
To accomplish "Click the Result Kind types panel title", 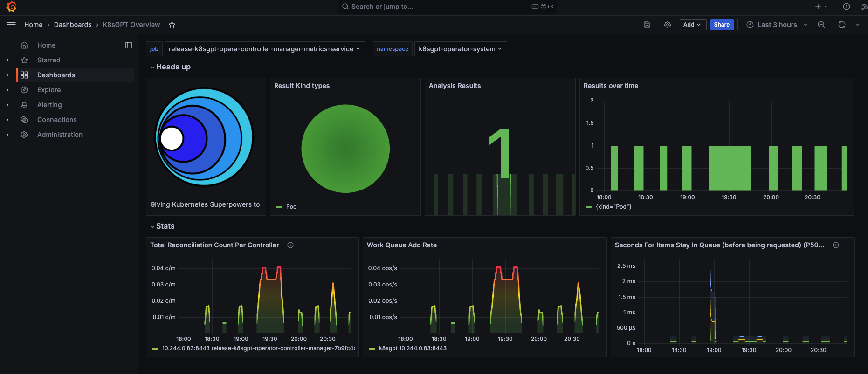I will tap(302, 86).
